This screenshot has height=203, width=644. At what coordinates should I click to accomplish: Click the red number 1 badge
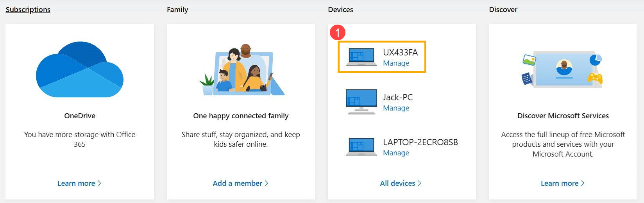[x=338, y=33]
